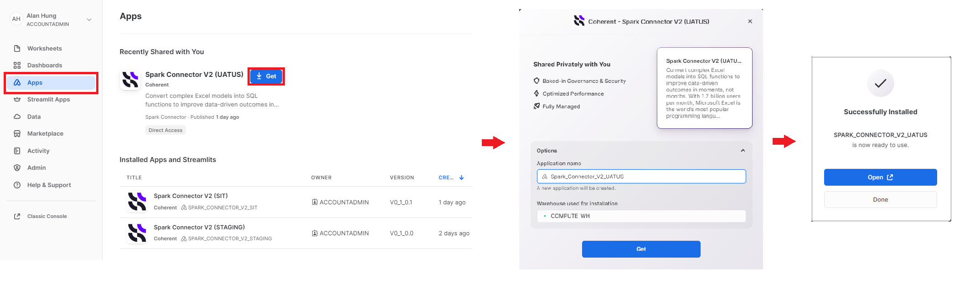This screenshot has width=980, height=289.
Task: Click the Application name input field
Action: [x=641, y=177]
